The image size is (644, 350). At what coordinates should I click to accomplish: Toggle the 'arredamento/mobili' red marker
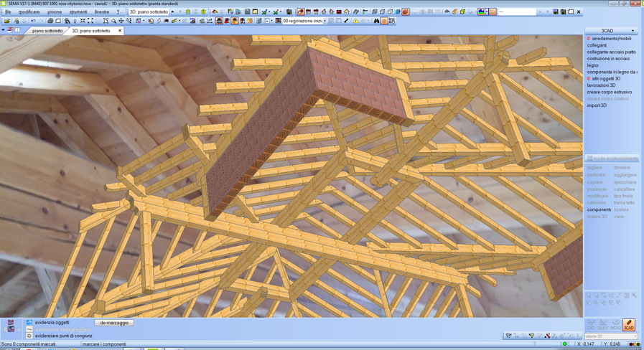point(589,39)
